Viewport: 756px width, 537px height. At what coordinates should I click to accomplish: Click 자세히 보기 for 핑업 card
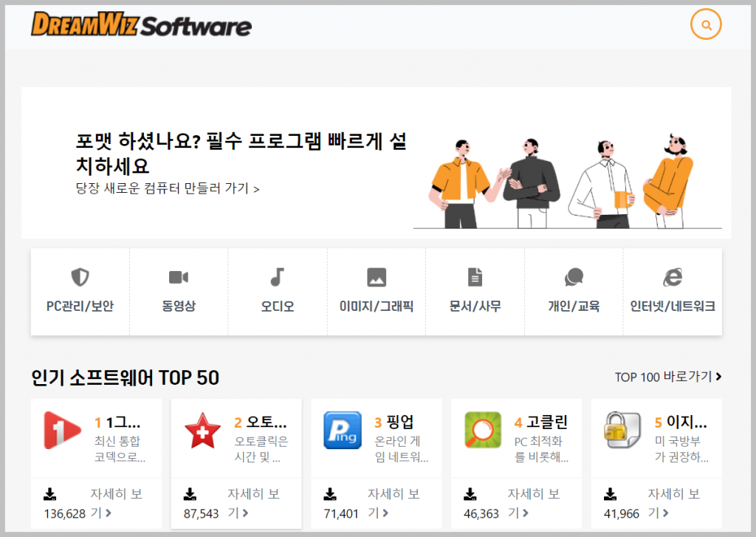click(394, 503)
